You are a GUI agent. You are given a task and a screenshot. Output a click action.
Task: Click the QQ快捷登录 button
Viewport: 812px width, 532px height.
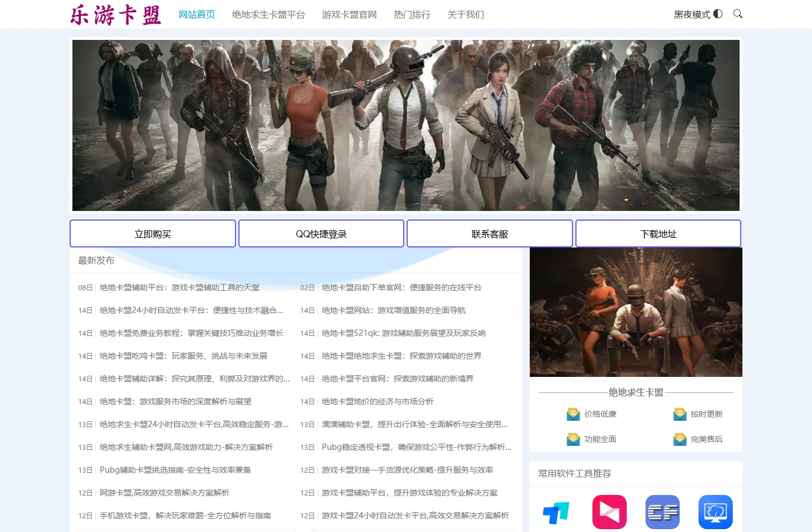pyautogui.click(x=321, y=234)
